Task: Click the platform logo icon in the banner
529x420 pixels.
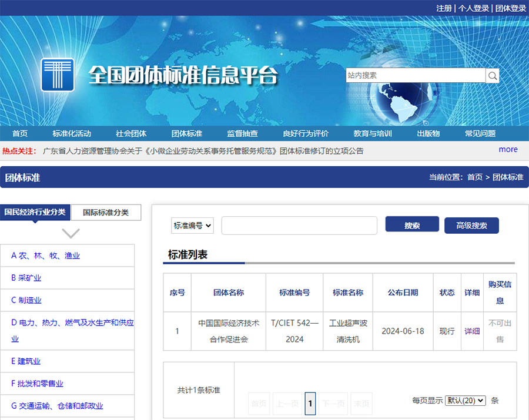Action: (x=58, y=75)
